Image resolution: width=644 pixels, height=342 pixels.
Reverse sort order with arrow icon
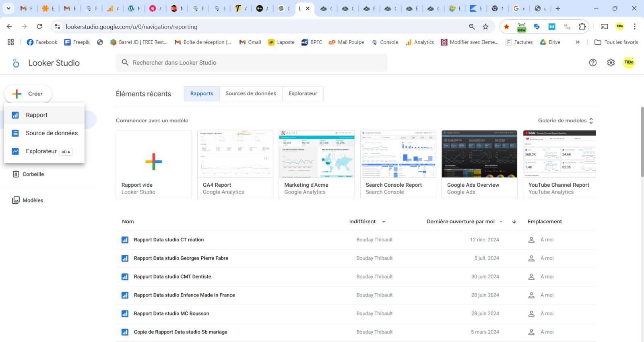pyautogui.click(x=514, y=222)
